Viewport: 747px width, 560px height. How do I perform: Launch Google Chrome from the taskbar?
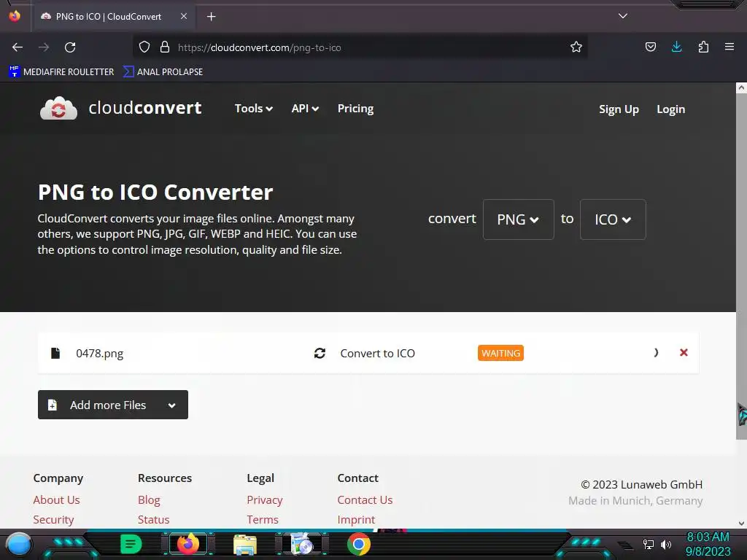coord(359,544)
